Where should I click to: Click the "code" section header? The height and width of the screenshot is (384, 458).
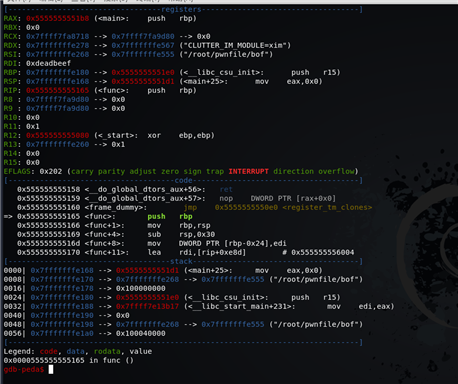[183, 180]
